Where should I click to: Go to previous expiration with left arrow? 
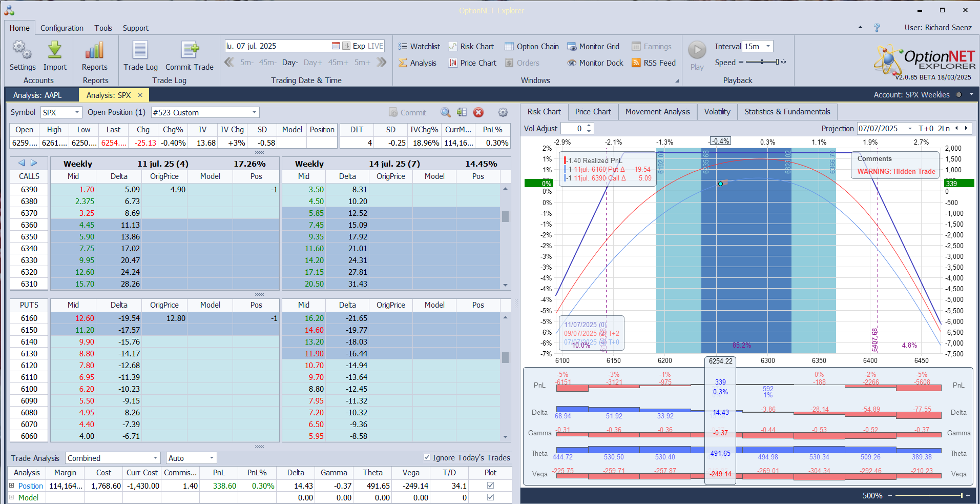(22, 163)
